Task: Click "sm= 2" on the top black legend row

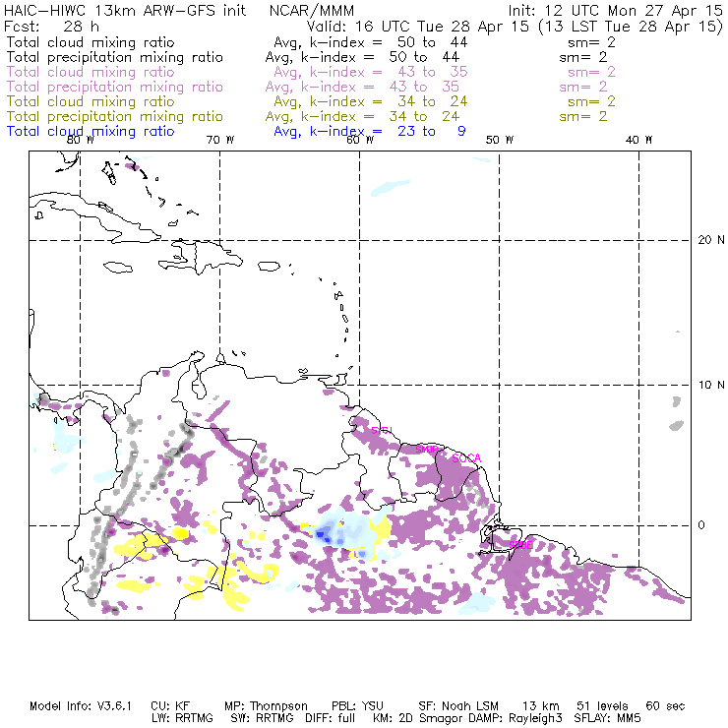Action: 591,42
